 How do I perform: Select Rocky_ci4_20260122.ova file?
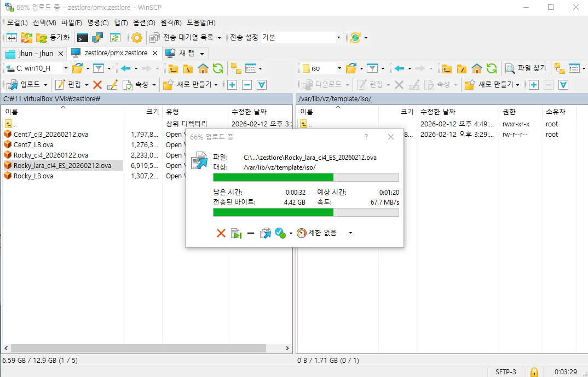point(50,155)
